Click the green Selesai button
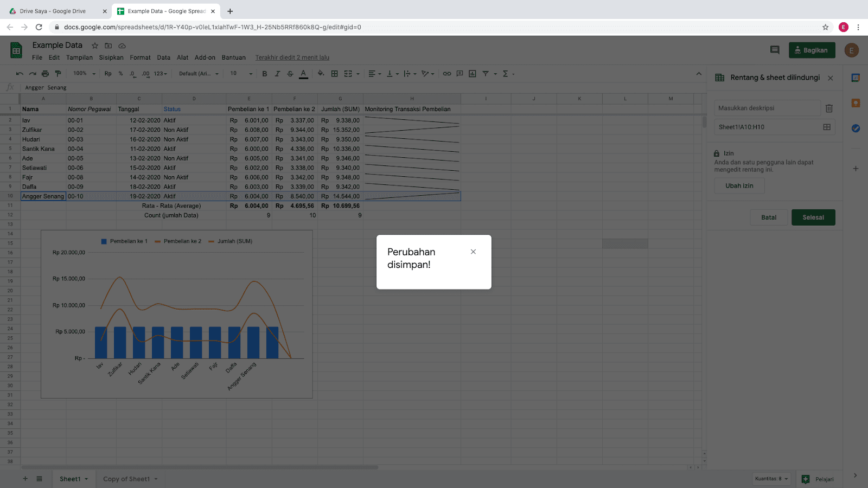The width and height of the screenshot is (868, 488). 813,217
